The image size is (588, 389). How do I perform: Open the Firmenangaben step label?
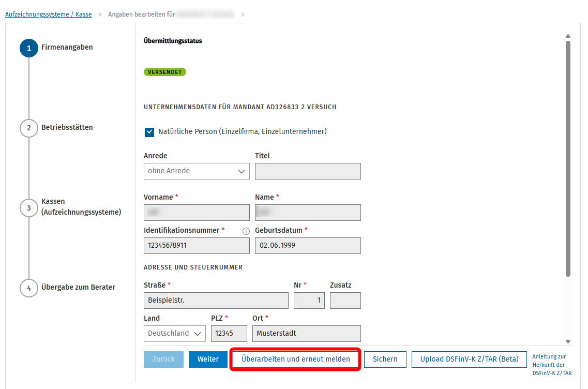coord(67,47)
